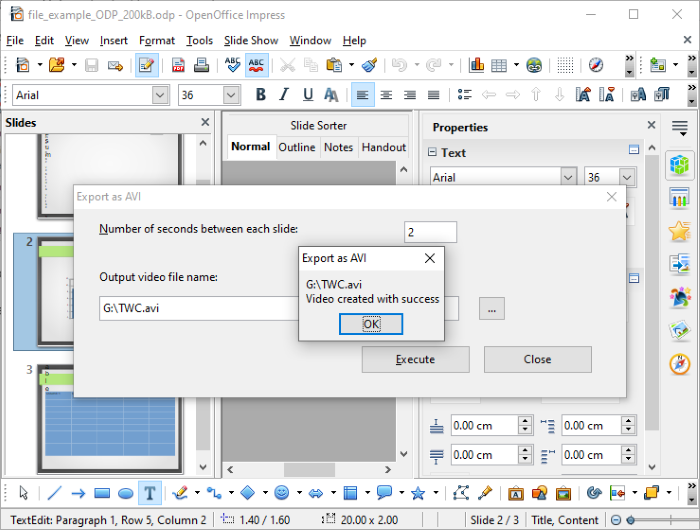Screen dimensions: 700x530
Task: Toggle Italic formatting button
Action: click(284, 95)
